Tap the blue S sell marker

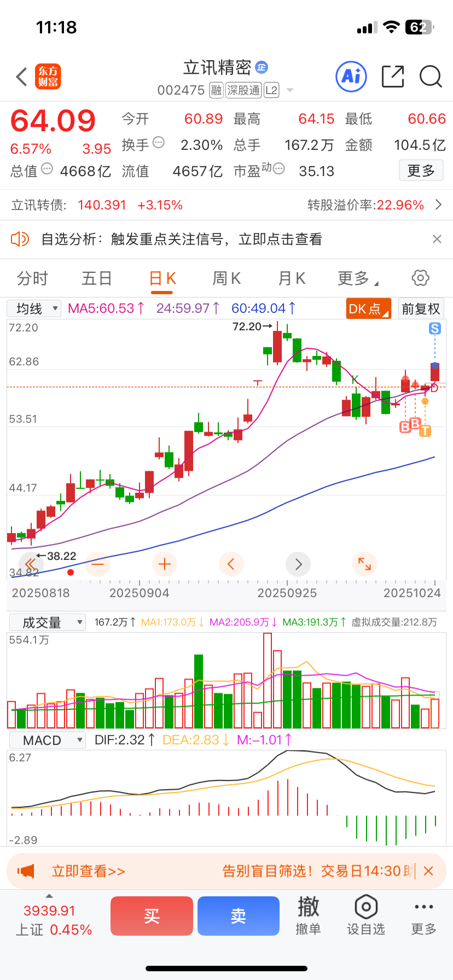435,328
